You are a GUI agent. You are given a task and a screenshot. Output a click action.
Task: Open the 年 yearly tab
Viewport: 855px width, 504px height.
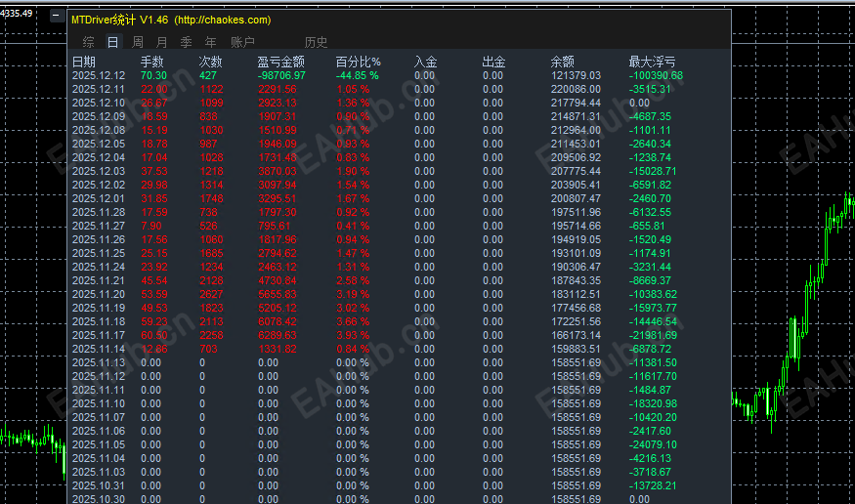click(211, 42)
